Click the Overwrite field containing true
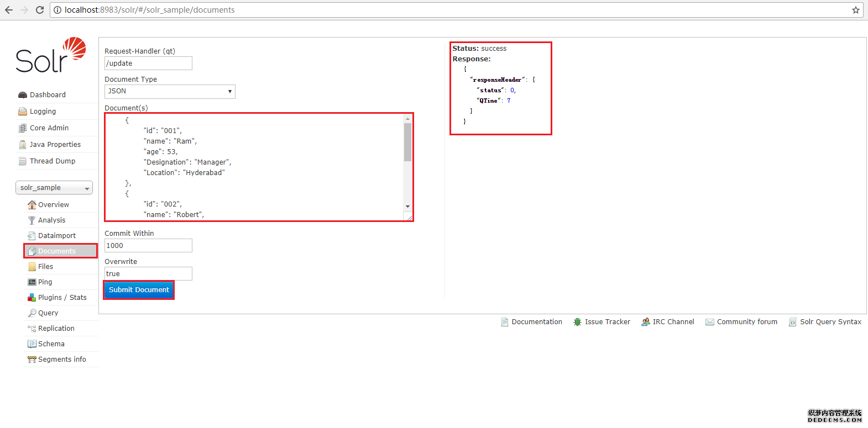The height and width of the screenshot is (428, 868). point(148,274)
